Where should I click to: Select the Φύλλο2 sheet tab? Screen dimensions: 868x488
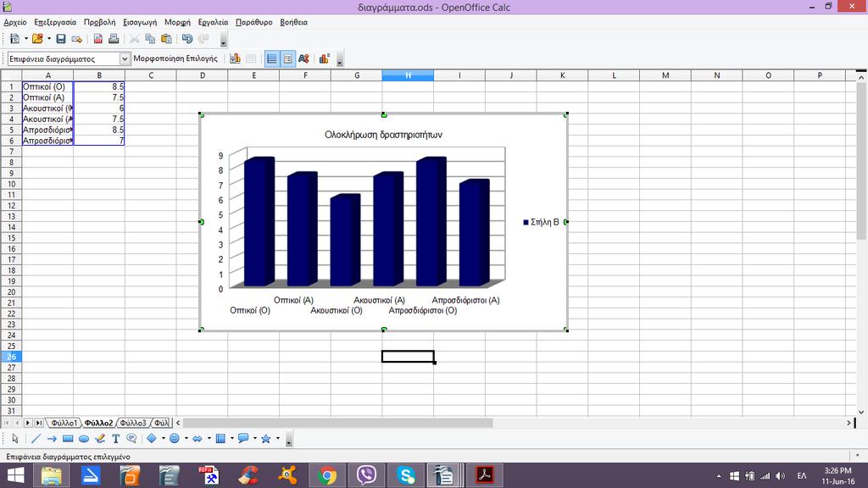coord(98,423)
